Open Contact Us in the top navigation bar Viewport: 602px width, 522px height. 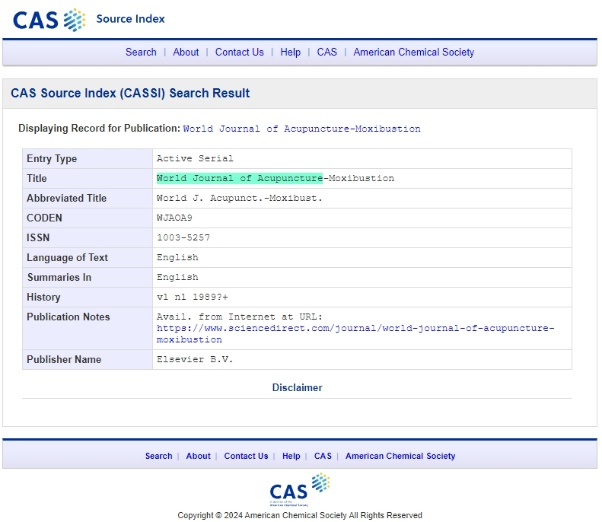(240, 52)
